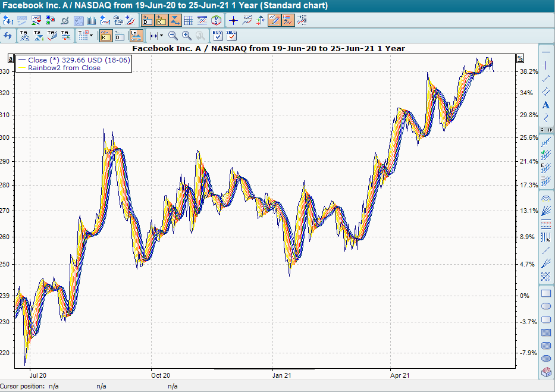Select the straight line drawing tool
The height and width of the screenshot is (392, 555).
point(545,79)
